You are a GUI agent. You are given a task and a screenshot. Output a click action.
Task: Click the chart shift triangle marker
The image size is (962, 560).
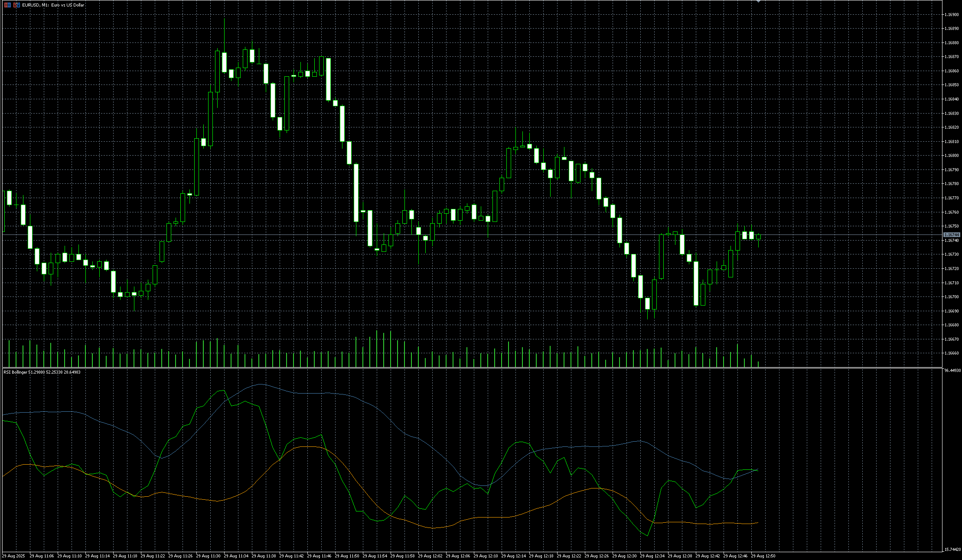(x=758, y=2)
